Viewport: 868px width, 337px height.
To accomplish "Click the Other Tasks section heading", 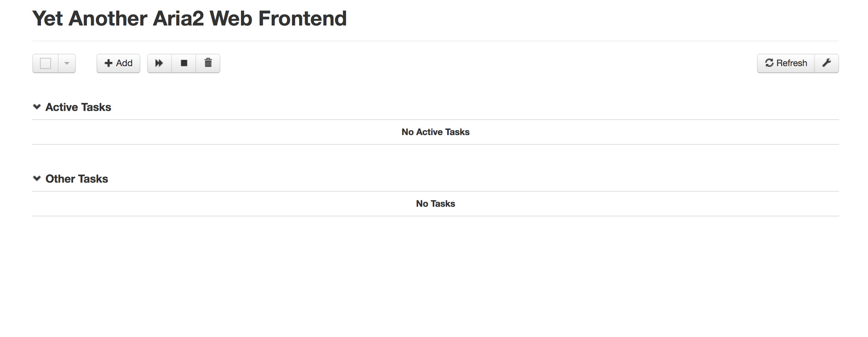I will point(77,179).
